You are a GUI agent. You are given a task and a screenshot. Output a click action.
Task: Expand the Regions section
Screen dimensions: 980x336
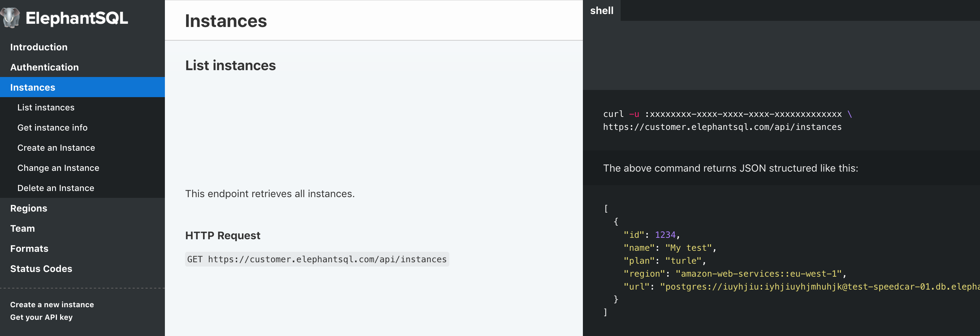(x=28, y=208)
